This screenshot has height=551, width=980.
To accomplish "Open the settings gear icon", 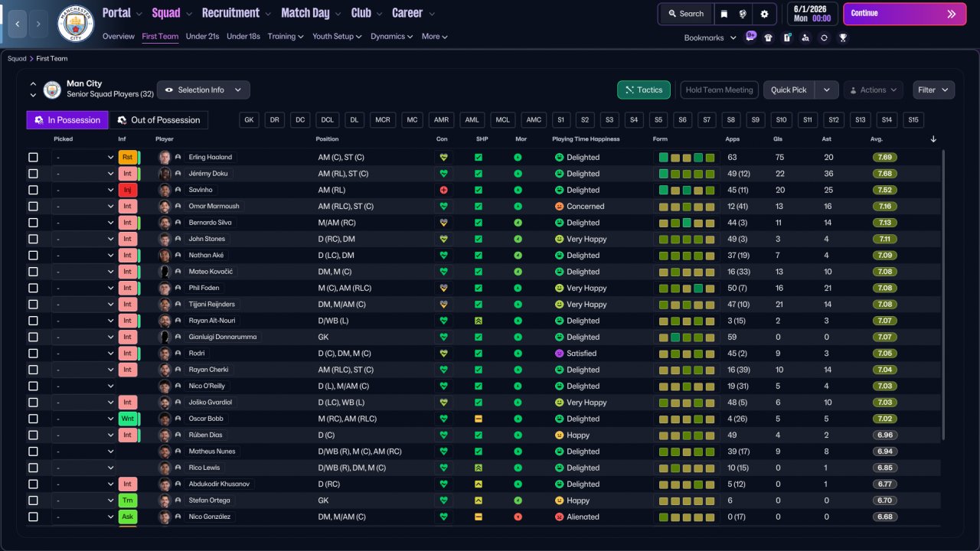I will 764,14.
